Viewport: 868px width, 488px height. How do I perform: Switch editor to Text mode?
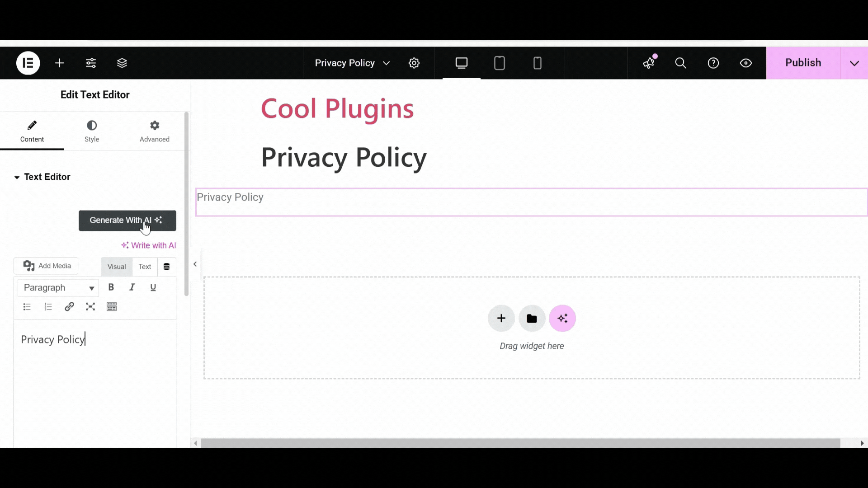point(145,267)
